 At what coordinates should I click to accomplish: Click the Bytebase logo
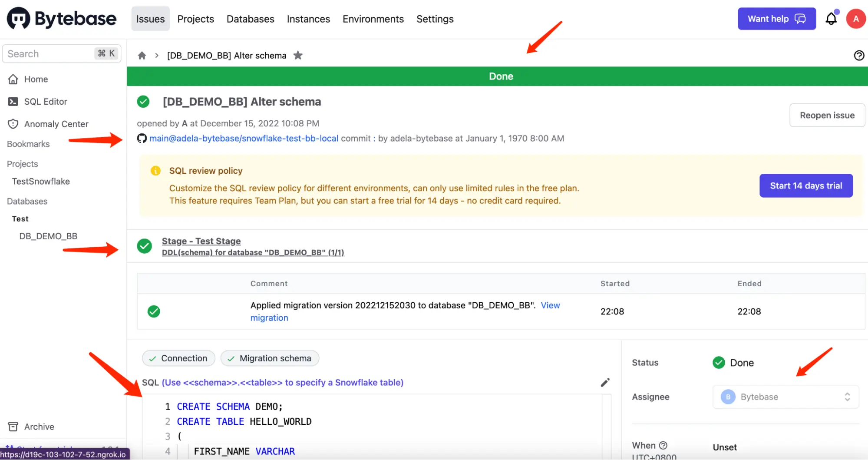click(62, 19)
